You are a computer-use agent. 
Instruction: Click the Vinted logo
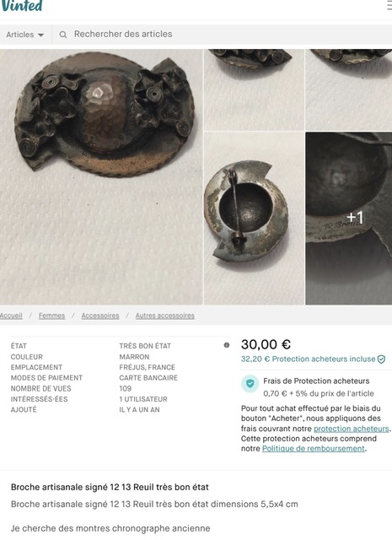click(21, 6)
